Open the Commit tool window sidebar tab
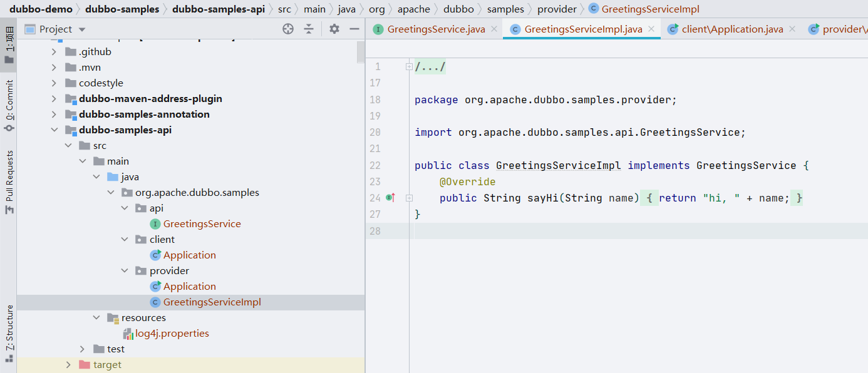Image resolution: width=868 pixels, height=373 pixels. pos(9,105)
